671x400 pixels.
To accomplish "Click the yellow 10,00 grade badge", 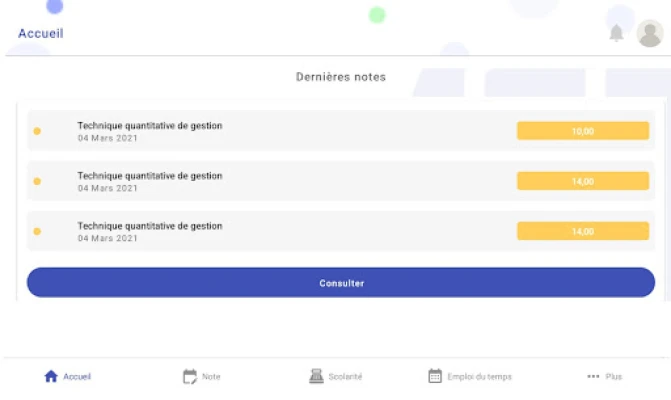I will [582, 131].
